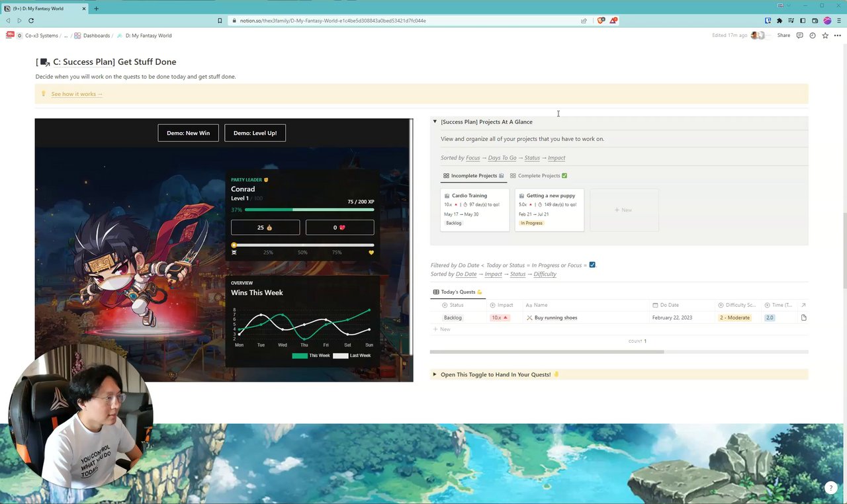This screenshot has width=847, height=504.
Task: Open the 2 - Moderate difficulty select
Action: [x=735, y=317]
